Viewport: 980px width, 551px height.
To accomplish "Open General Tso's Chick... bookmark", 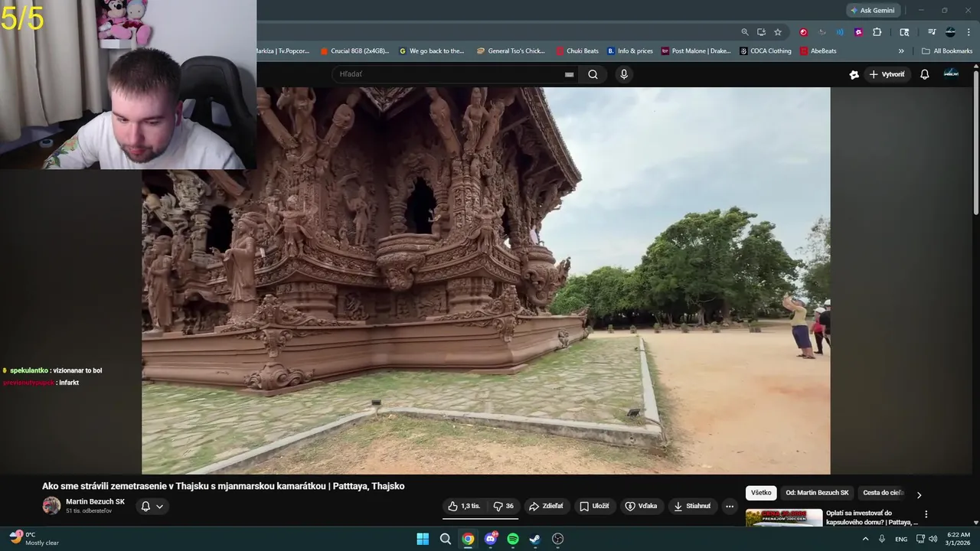I will [x=511, y=51].
